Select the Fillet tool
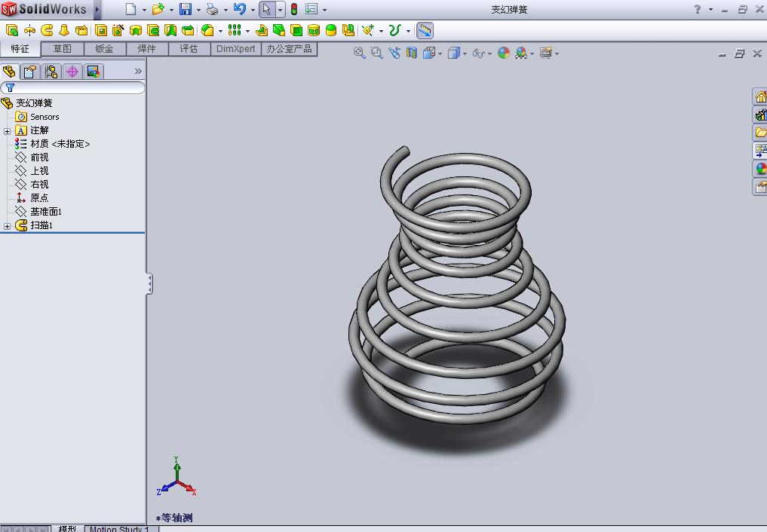Viewport: 767px width, 532px height. (x=207, y=30)
